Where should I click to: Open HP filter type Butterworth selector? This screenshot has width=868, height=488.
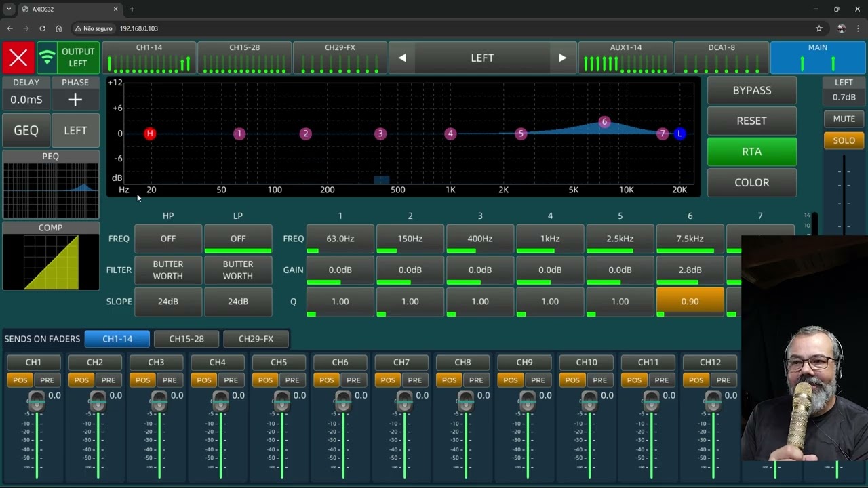pyautogui.click(x=168, y=270)
